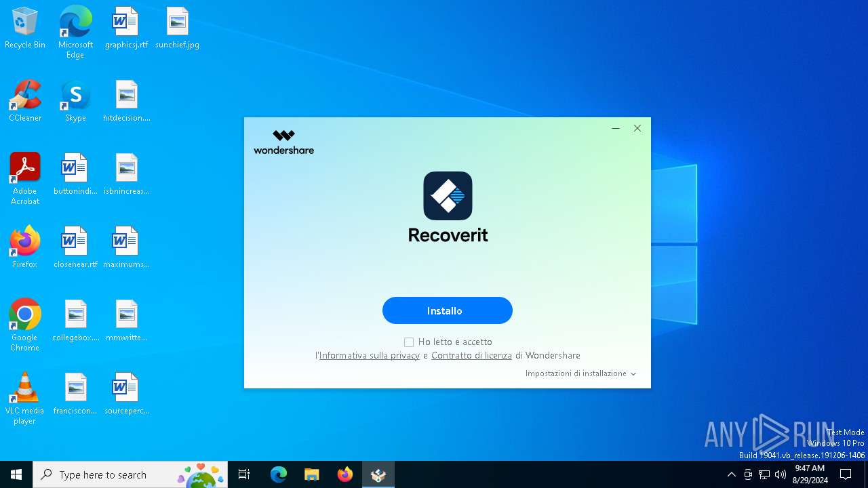Select the Recycle Bin desktop icon
868x488 pixels.
(25, 28)
